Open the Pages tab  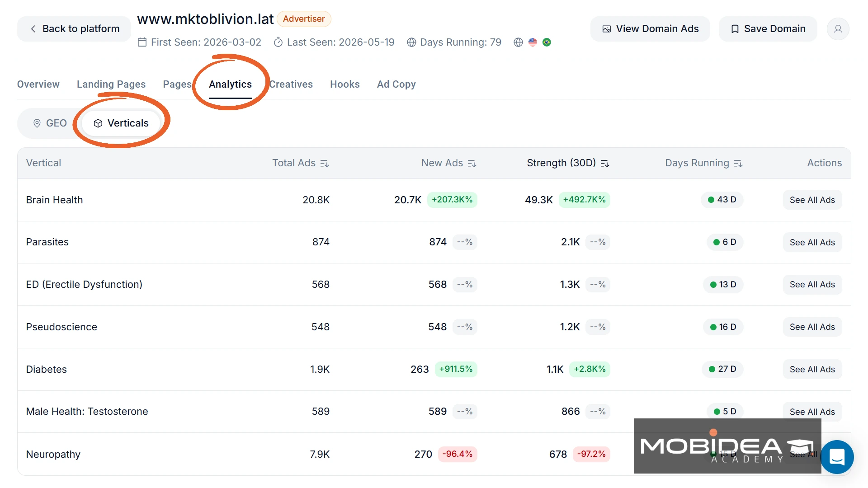[177, 84]
